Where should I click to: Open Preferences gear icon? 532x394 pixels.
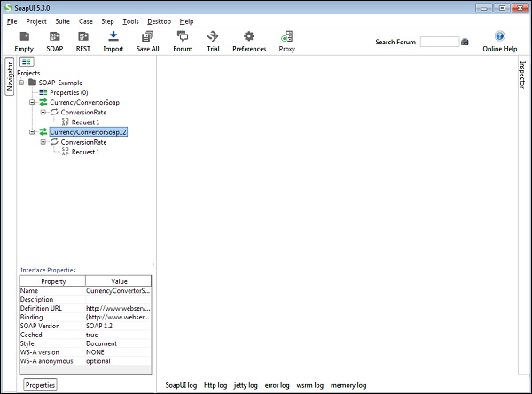click(x=249, y=37)
